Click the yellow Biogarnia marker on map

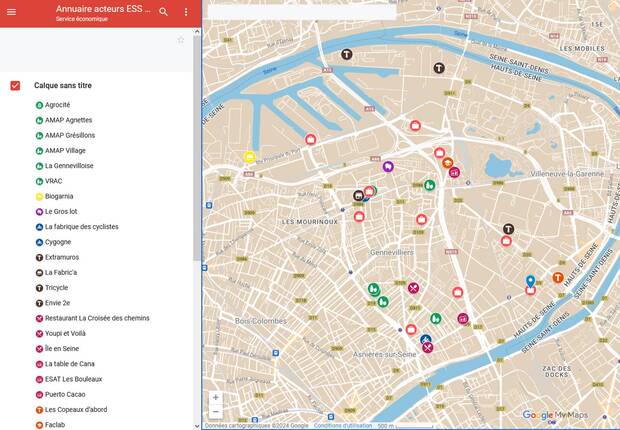click(x=250, y=157)
